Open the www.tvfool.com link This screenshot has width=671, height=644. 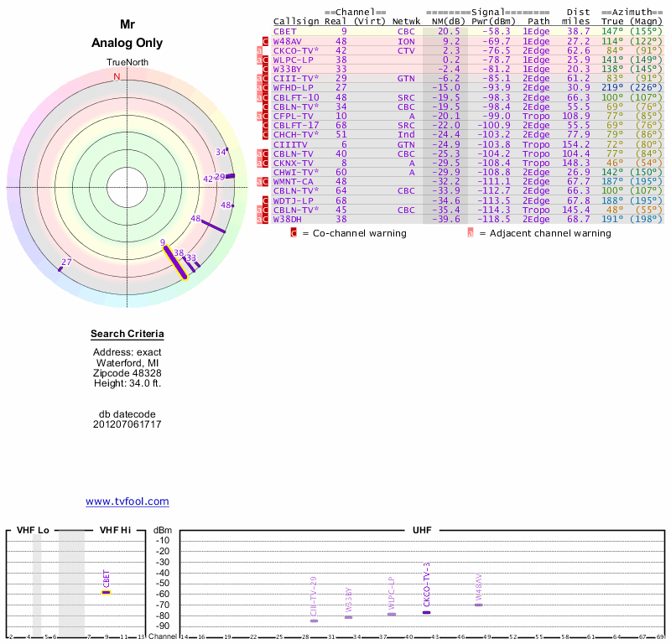point(127,501)
